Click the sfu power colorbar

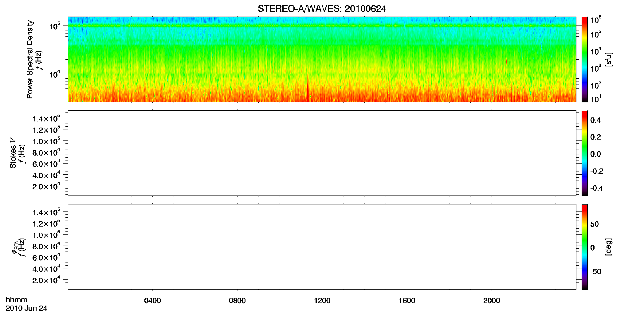click(x=585, y=59)
